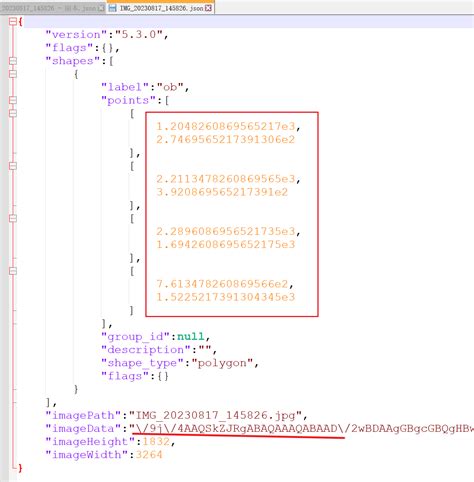Image resolution: width=474 pixels, height=482 pixels.
Task: Click the base64 imageData string value
Action: pyautogui.click(x=301, y=428)
